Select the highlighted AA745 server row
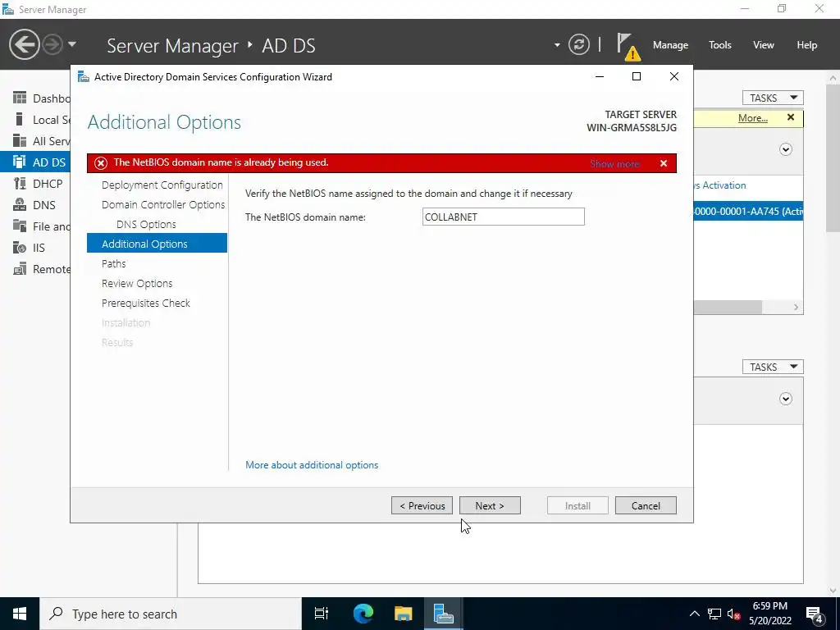This screenshot has height=630, width=840. point(748,211)
